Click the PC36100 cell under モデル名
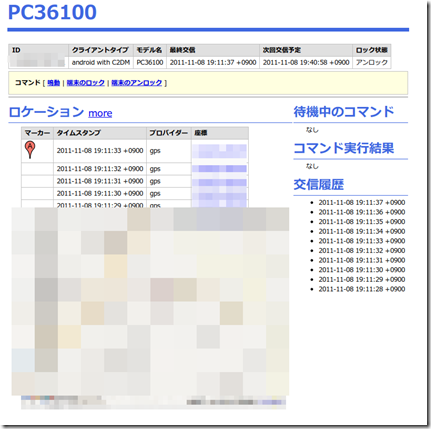431x429 pixels. click(x=150, y=62)
